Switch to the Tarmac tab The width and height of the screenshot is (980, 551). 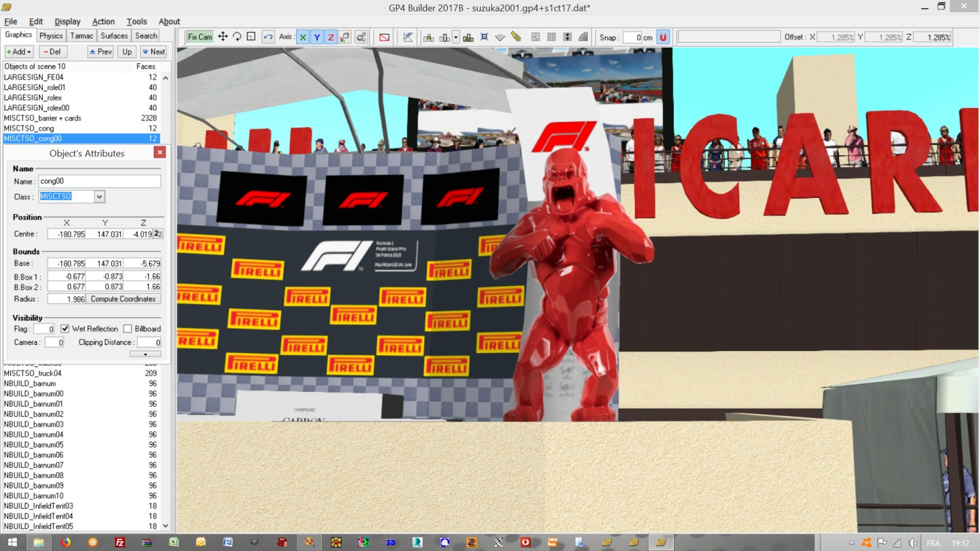click(x=82, y=35)
